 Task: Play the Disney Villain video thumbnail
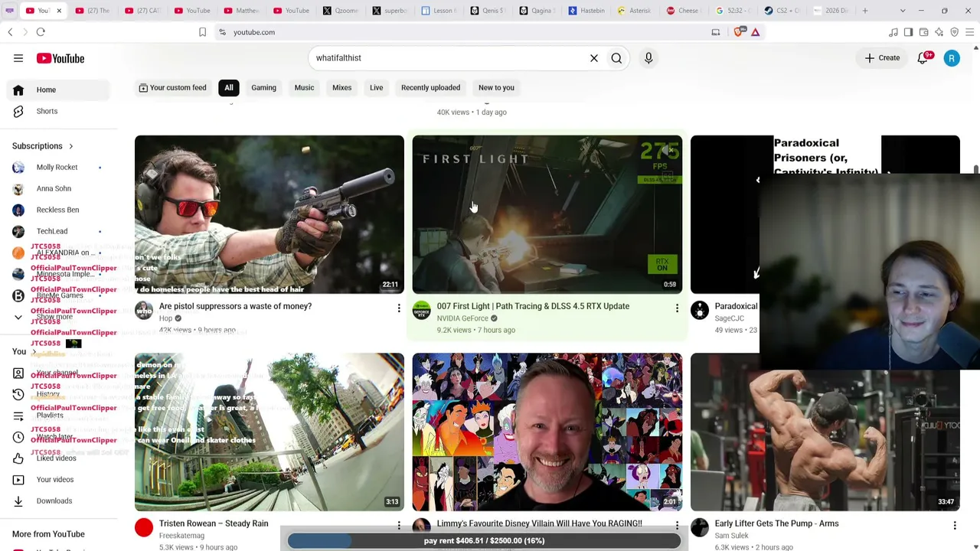pos(547,432)
